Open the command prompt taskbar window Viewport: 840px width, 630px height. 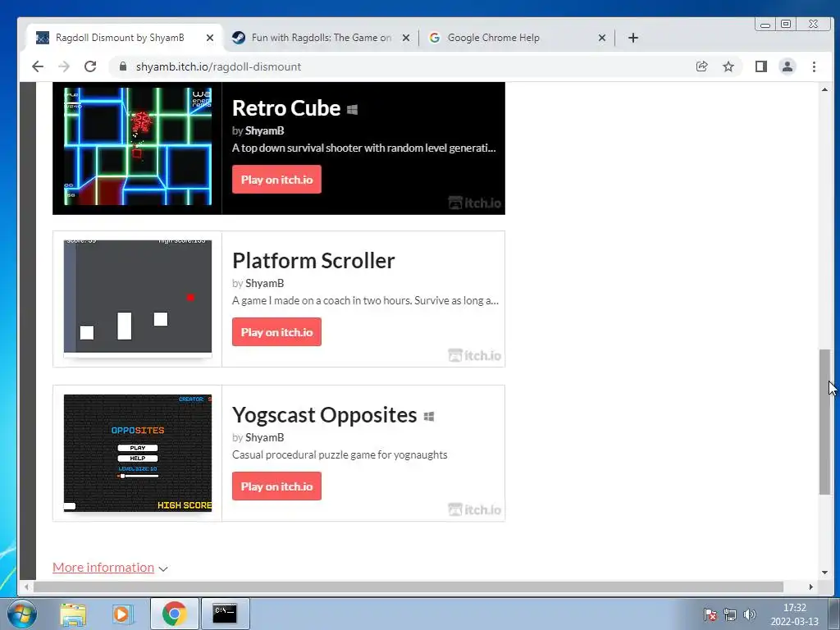(225, 614)
